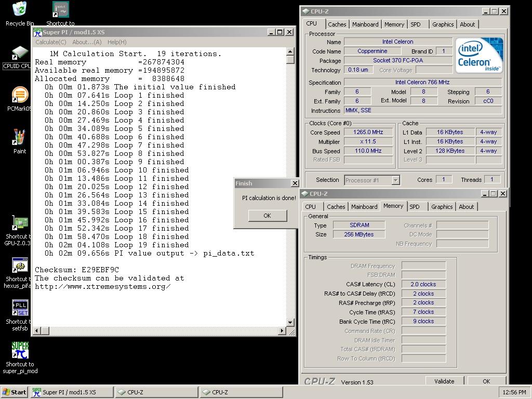Click the Multiplier x 11.5 field
The width and height of the screenshot is (532, 399).
[x=368, y=141]
